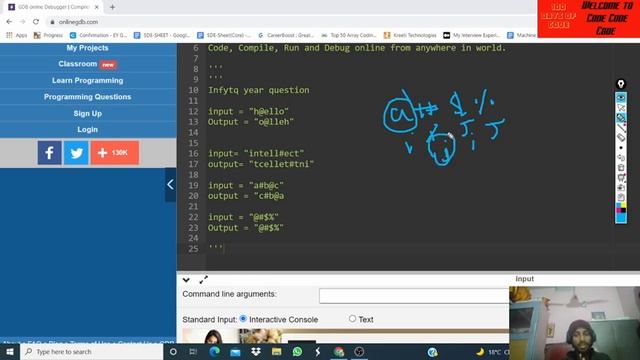
Task: Select Text standard input radio button
Action: (x=352, y=319)
